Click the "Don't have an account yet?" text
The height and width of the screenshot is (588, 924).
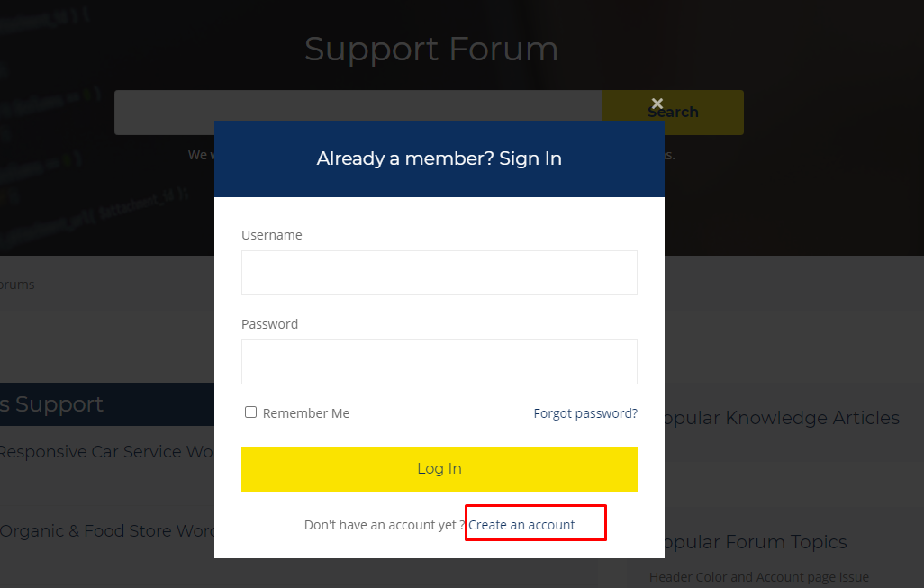[x=385, y=525]
